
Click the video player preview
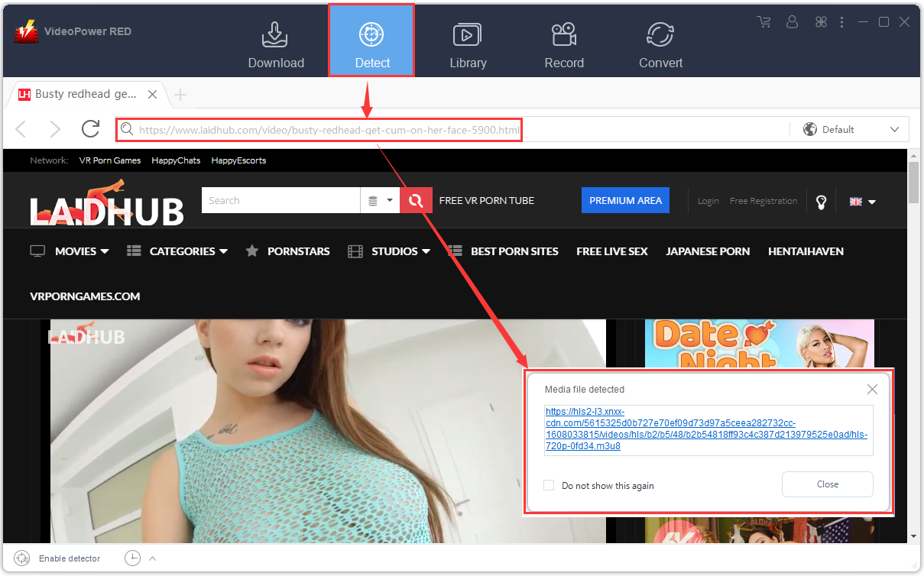point(328,431)
